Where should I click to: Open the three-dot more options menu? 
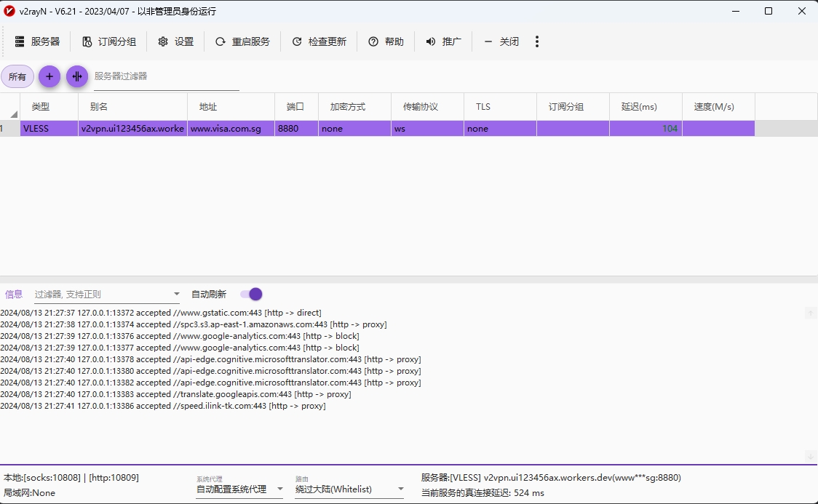point(537,41)
